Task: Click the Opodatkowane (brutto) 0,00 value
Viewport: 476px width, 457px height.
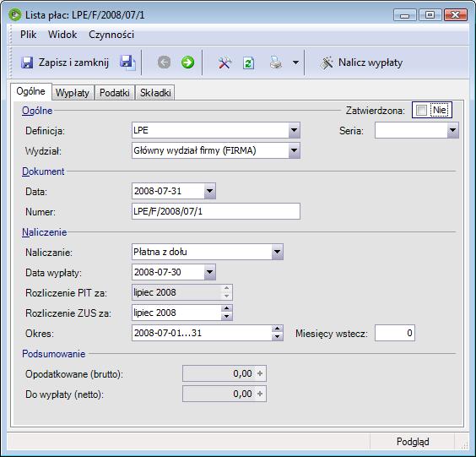Action: 242,373
